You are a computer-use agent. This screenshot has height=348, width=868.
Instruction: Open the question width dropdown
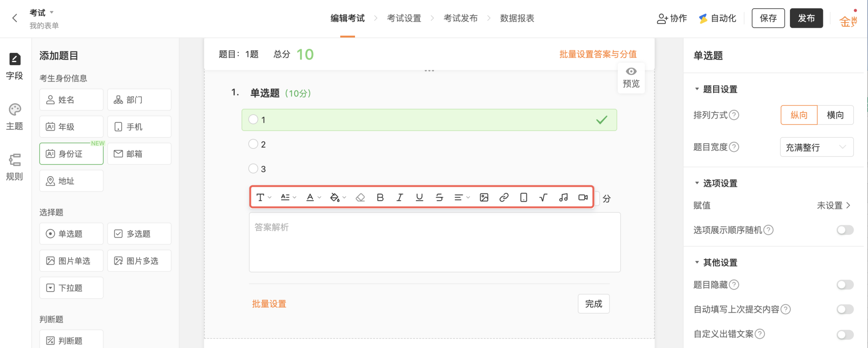(x=816, y=147)
